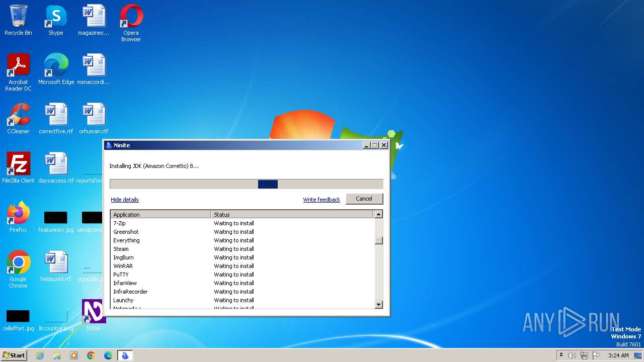This screenshot has height=362, width=644.
Task: Launch Firefox from the desktop
Action: 18,217
